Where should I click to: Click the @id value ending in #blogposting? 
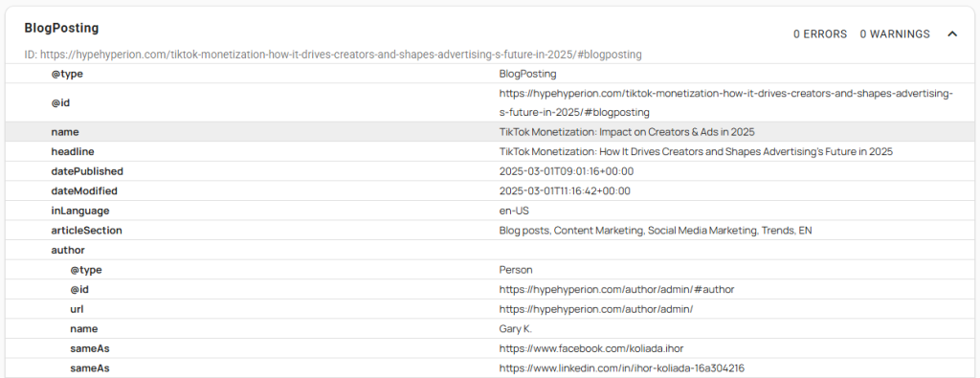[725, 102]
